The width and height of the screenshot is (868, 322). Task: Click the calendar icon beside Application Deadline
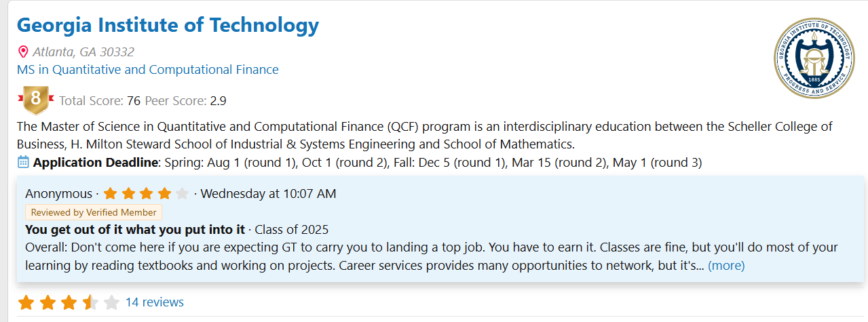click(x=23, y=162)
